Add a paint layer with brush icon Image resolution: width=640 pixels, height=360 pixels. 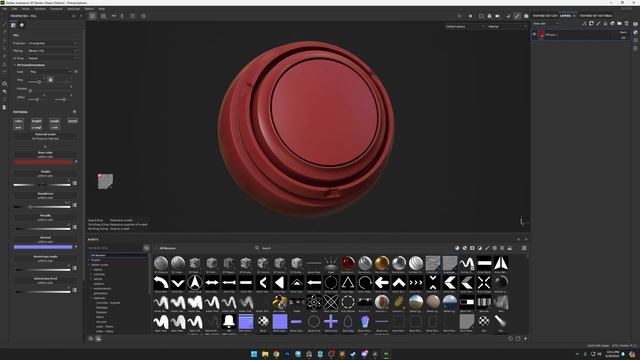(598, 24)
